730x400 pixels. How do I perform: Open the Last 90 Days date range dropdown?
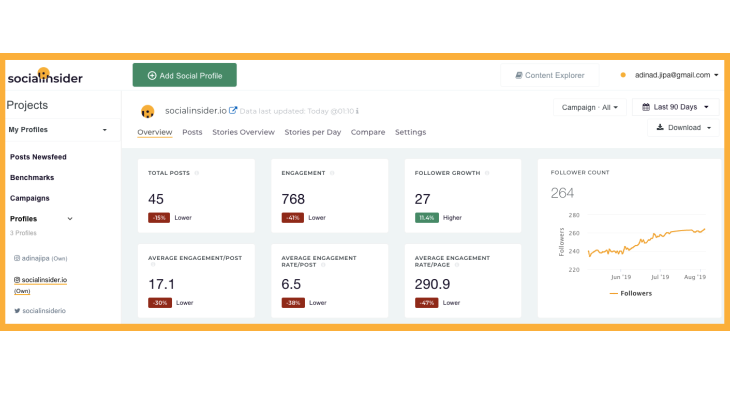pyautogui.click(x=676, y=107)
